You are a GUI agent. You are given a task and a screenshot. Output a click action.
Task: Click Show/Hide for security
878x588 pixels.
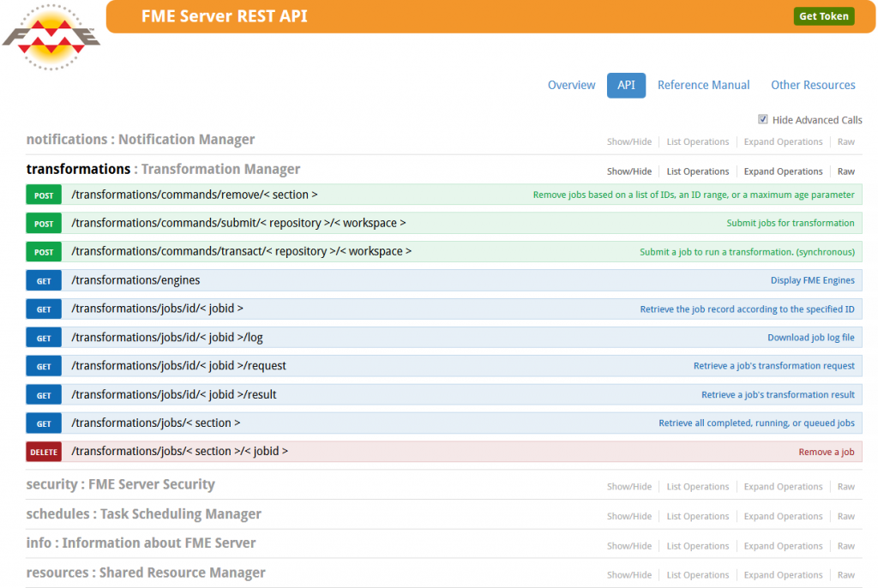(629, 487)
